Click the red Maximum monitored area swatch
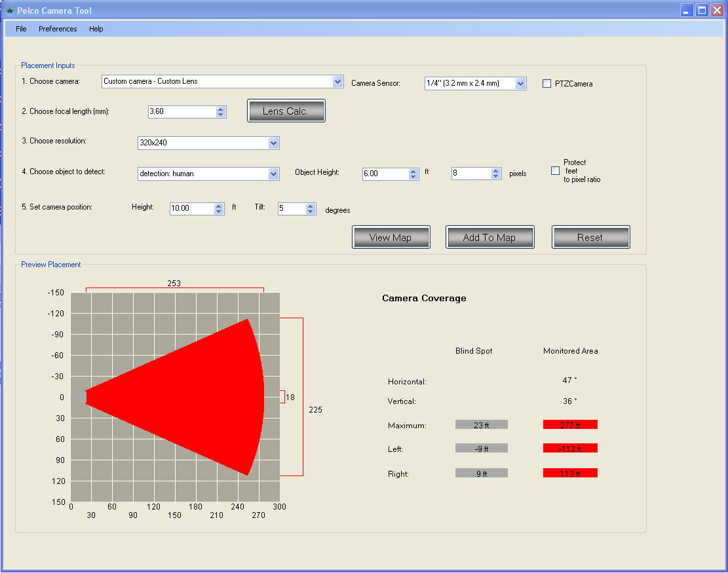Image resolution: width=728 pixels, height=573 pixels. pos(570,424)
